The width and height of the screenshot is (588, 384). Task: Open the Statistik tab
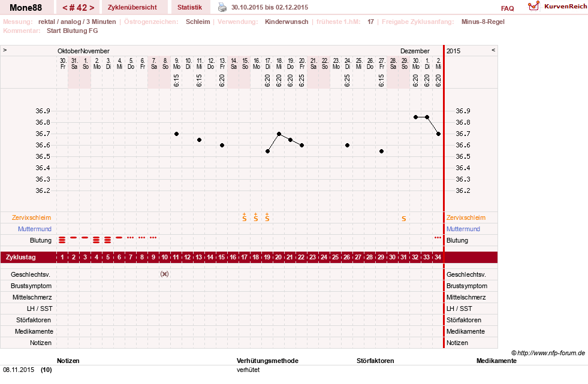pyautogui.click(x=190, y=7)
